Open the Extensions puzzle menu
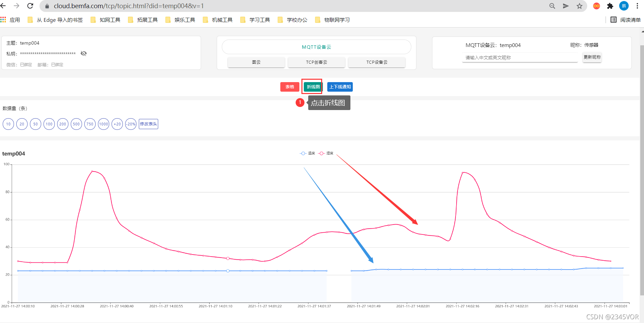The image size is (644, 323). pyautogui.click(x=610, y=6)
